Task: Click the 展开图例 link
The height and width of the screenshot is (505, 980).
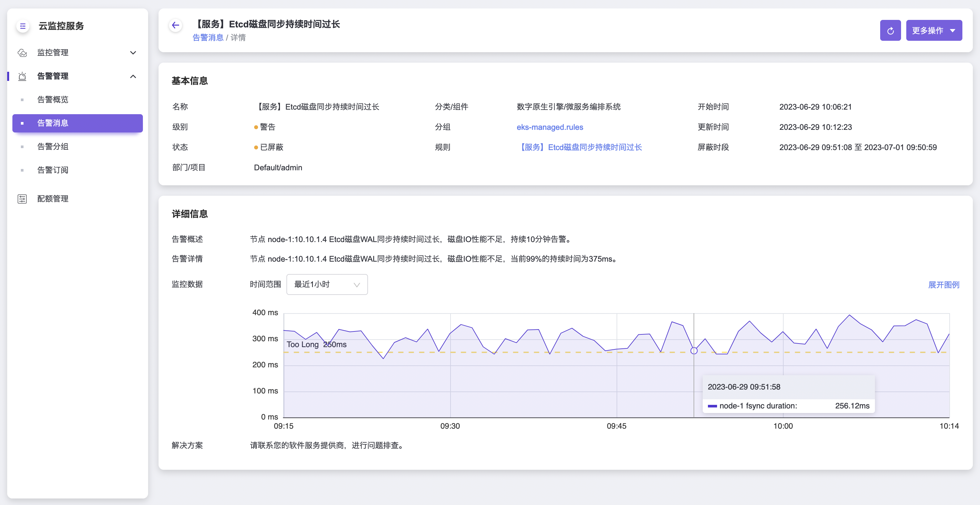Action: 943,285
